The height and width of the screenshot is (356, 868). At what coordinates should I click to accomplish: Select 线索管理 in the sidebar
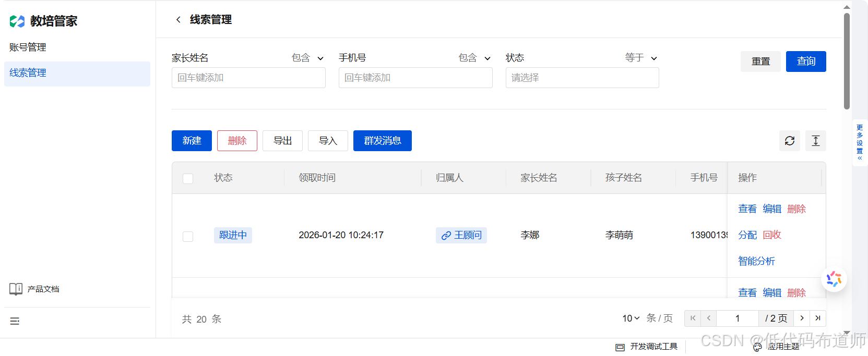click(x=77, y=73)
